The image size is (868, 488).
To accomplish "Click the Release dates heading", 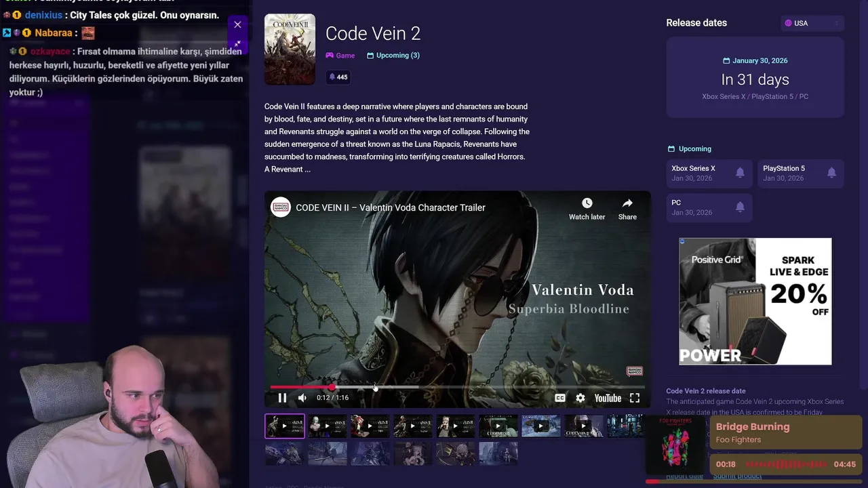I will pos(696,23).
